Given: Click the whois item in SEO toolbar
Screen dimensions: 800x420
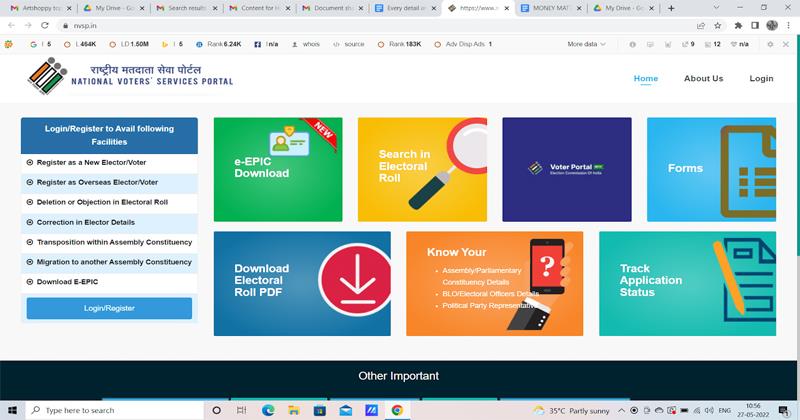Looking at the screenshot, I should (x=306, y=44).
